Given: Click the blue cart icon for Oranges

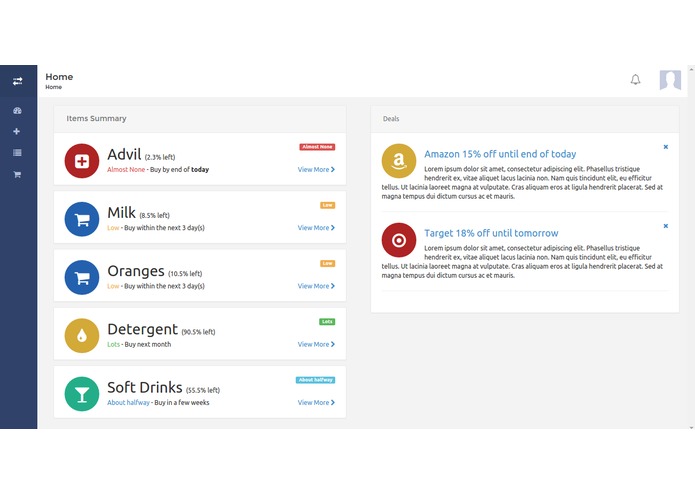Looking at the screenshot, I should [x=82, y=277].
